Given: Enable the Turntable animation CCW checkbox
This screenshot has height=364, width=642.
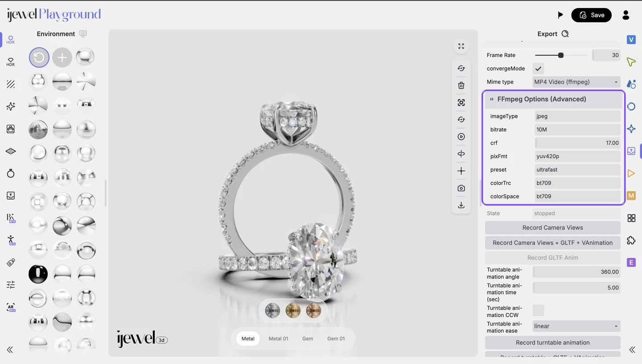Looking at the screenshot, I should pos(538,310).
